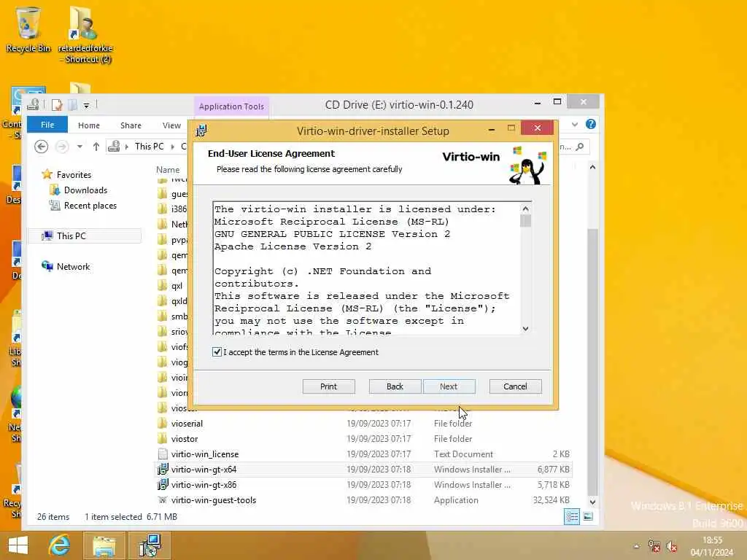
Task: Click file list scrollbar down arrow
Action: 592,502
